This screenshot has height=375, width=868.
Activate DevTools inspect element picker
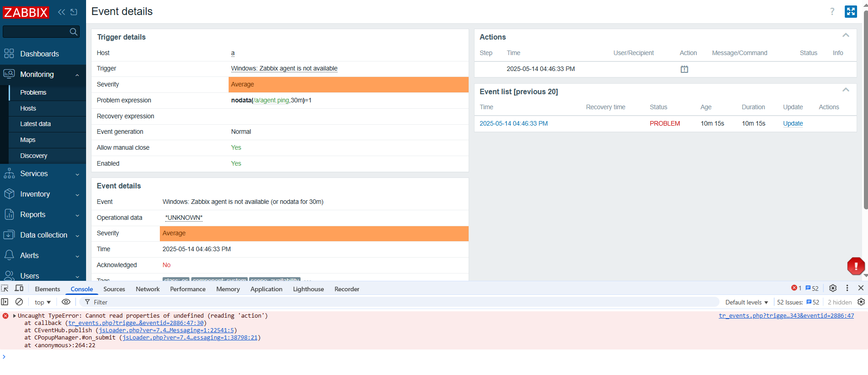(x=5, y=288)
